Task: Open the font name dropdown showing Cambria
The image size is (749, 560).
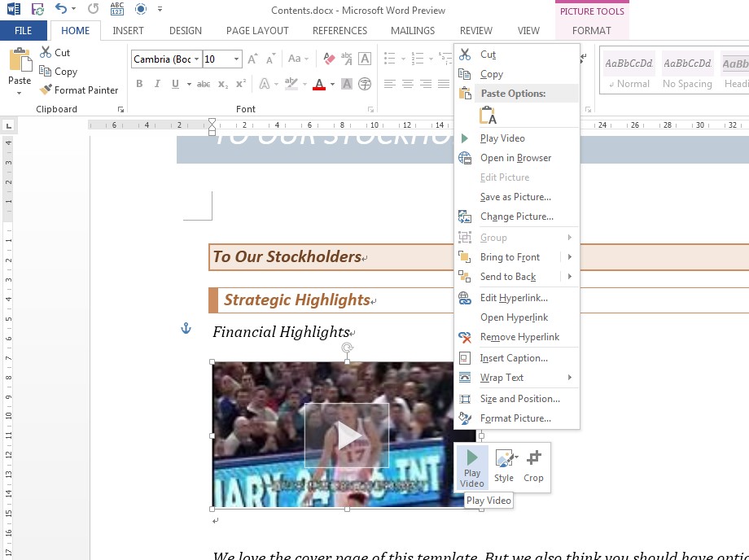Action: click(196, 59)
